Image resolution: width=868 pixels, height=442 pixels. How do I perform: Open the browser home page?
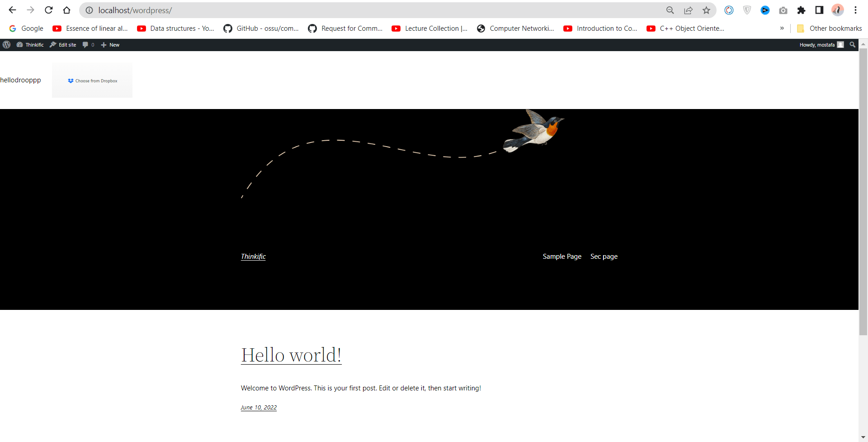pyautogui.click(x=67, y=10)
